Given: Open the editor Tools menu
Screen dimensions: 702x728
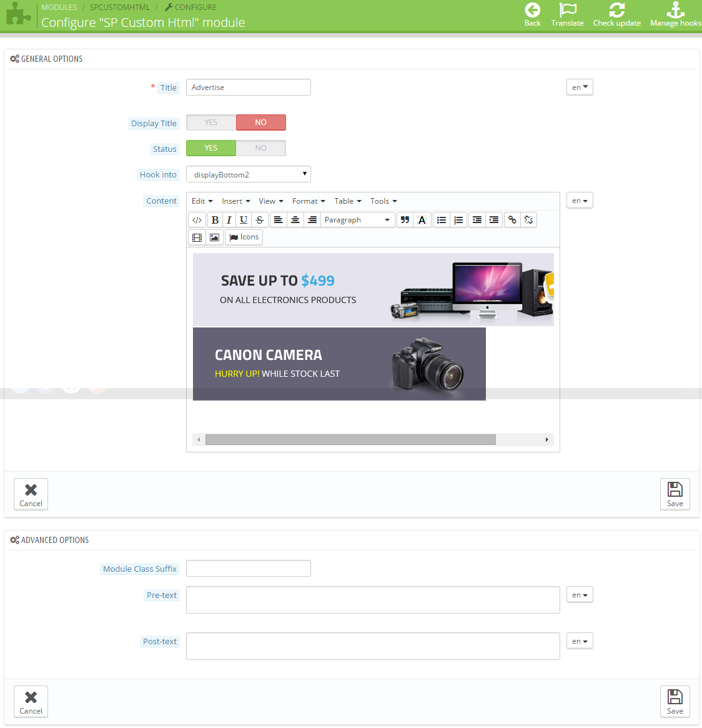Looking at the screenshot, I should tap(383, 201).
